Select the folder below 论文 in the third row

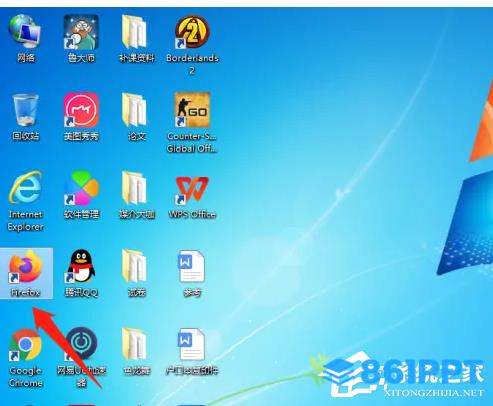136,195
